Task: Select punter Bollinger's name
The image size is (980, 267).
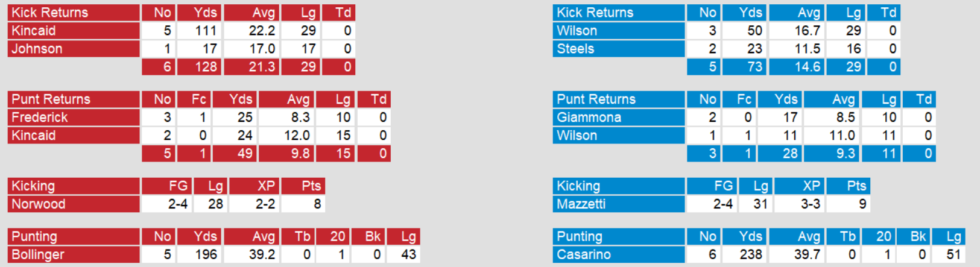Action: pos(74,255)
